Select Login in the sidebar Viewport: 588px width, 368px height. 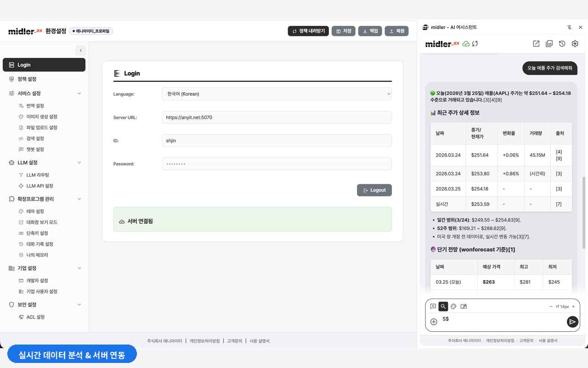[44, 65]
